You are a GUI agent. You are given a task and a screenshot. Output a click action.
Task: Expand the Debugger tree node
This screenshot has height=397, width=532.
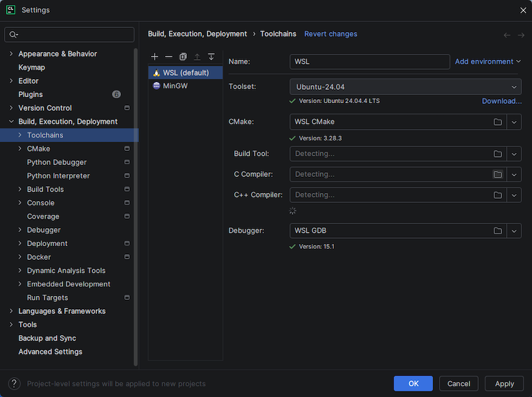(20, 230)
